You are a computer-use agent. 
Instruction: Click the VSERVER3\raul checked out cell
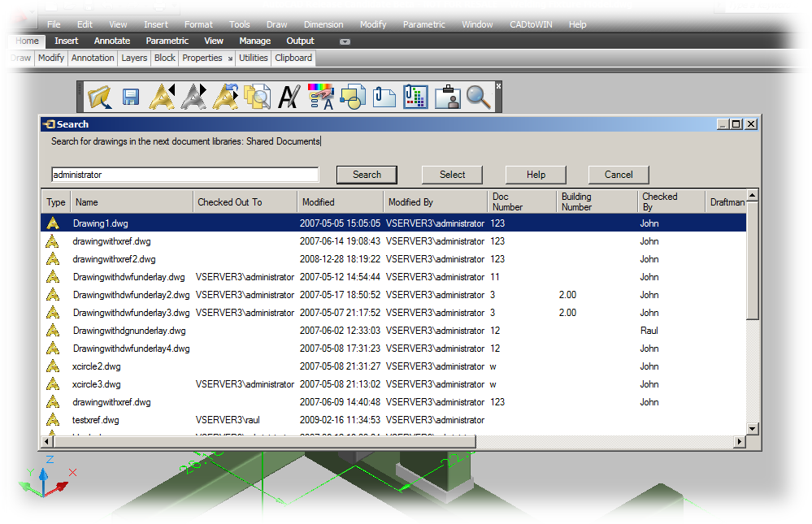click(x=228, y=420)
